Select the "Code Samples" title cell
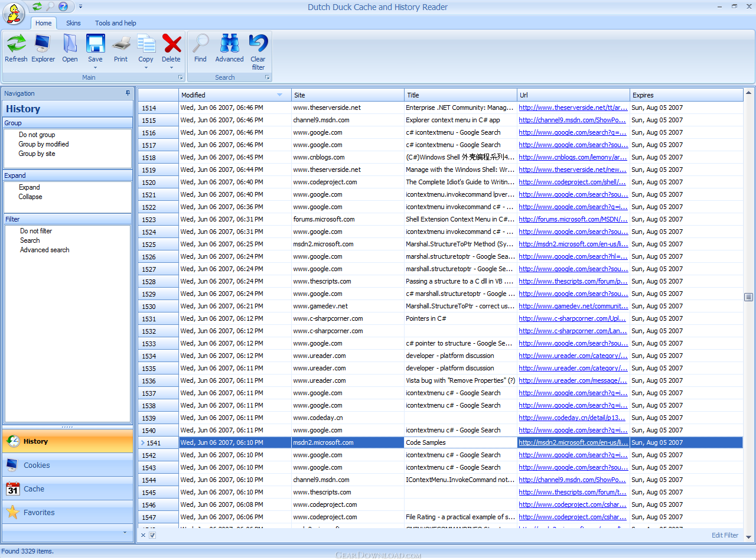Image resolution: width=756 pixels, height=560 pixels. click(x=461, y=442)
